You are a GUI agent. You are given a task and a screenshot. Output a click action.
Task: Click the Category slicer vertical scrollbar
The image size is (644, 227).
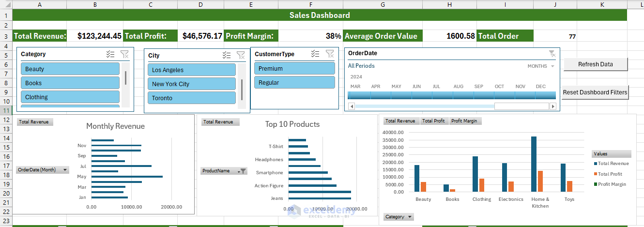pyautogui.click(x=125, y=78)
